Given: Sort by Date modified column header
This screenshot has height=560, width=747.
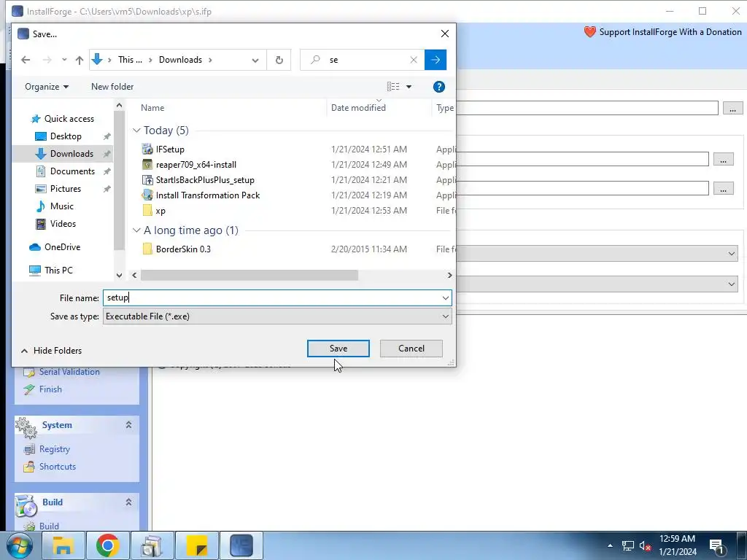Looking at the screenshot, I should tap(358, 108).
